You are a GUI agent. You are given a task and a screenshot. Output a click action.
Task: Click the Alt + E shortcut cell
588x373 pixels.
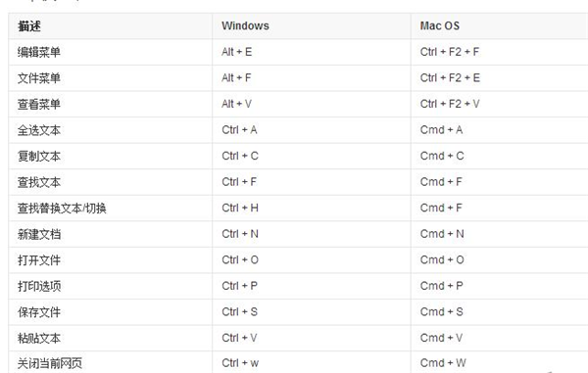coord(236,52)
